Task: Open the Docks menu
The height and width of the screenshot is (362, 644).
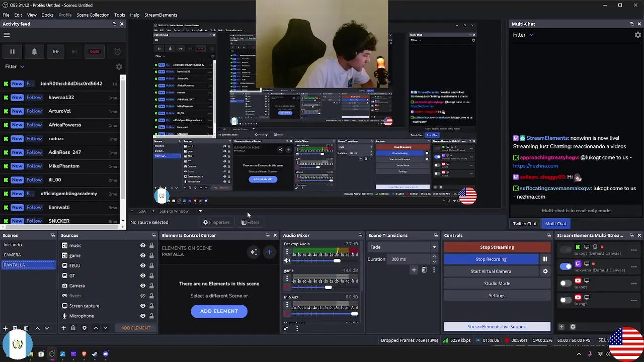Action: tap(47, 15)
